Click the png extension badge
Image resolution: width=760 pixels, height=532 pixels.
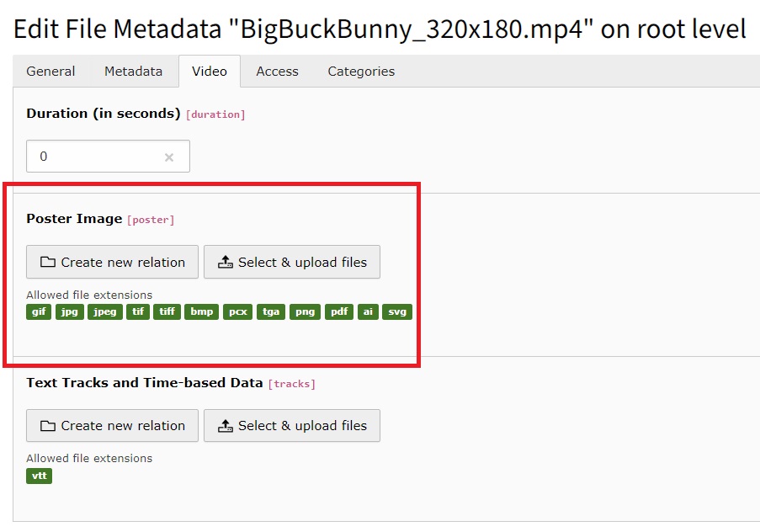pos(305,311)
